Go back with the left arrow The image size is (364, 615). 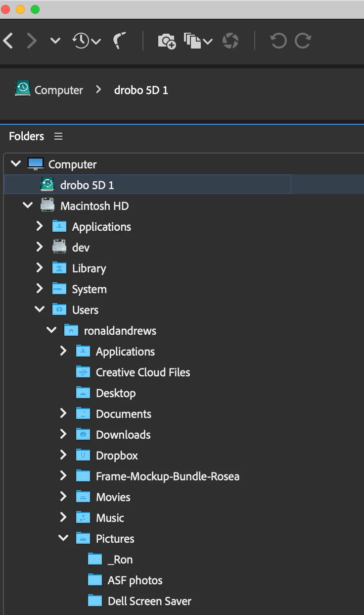pos(8,41)
